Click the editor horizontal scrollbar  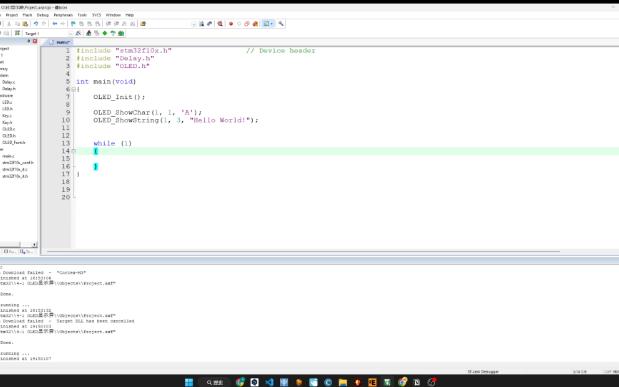coord(303,251)
